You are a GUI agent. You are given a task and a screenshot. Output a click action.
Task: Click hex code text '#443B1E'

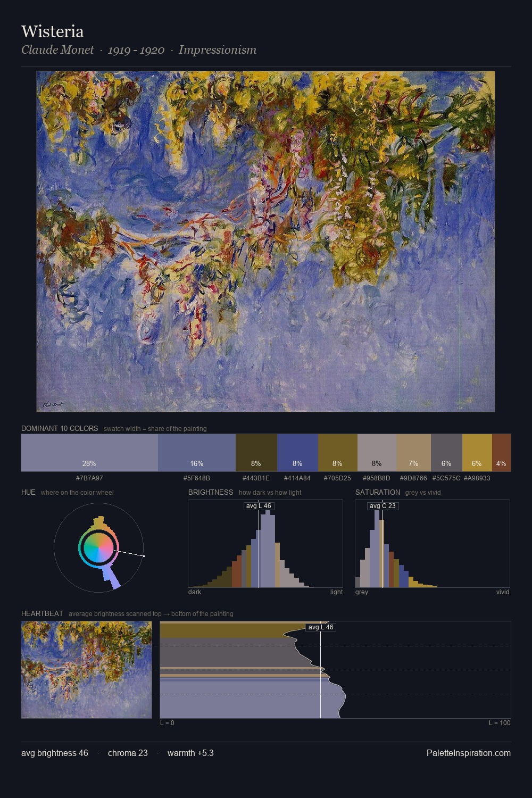(x=256, y=478)
